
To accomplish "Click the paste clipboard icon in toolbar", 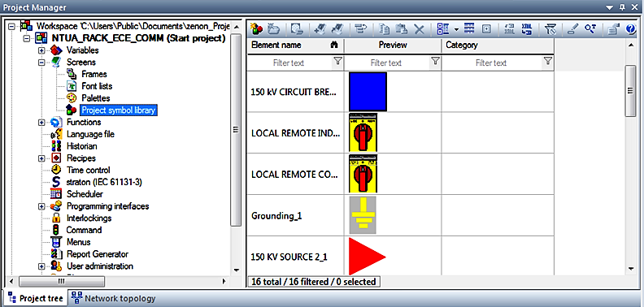I will [401, 28].
